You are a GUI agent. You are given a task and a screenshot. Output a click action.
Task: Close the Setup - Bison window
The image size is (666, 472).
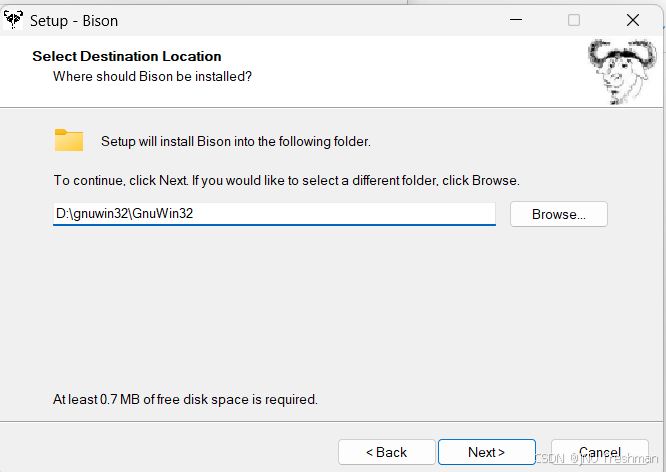coord(633,20)
